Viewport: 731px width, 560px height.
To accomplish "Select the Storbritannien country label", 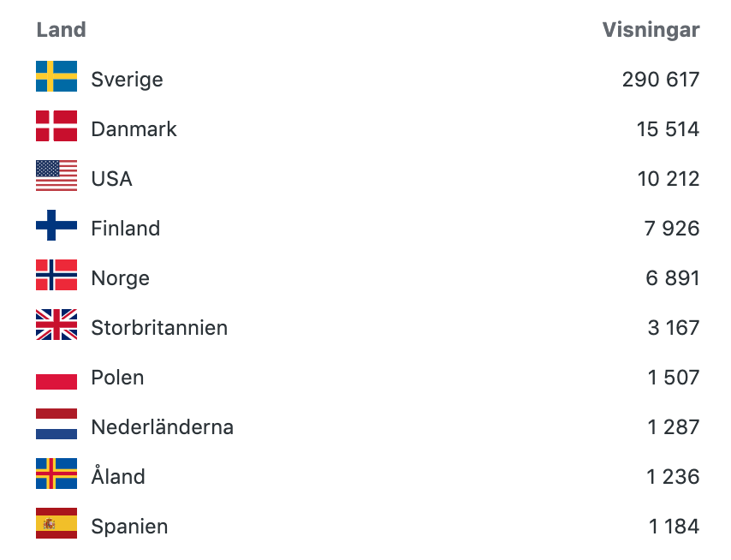I will pyautogui.click(x=159, y=328).
